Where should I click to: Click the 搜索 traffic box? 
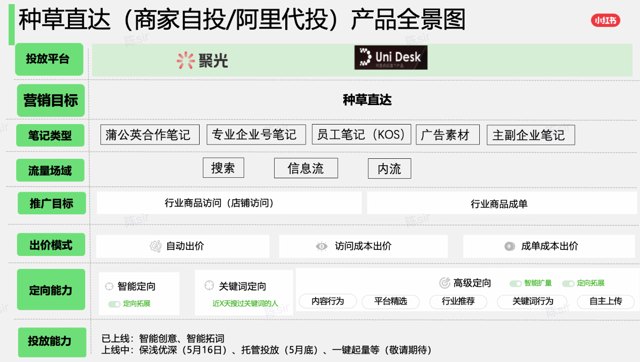coord(223,168)
